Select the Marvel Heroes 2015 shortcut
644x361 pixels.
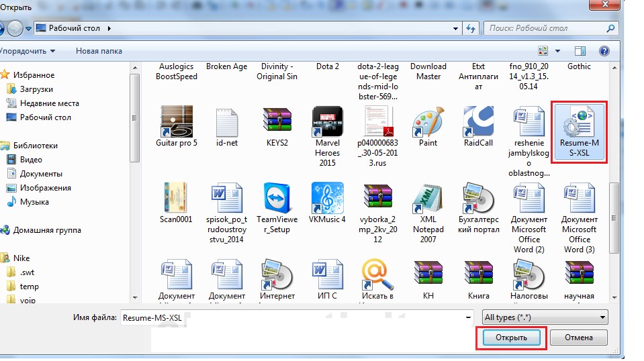[327, 121]
